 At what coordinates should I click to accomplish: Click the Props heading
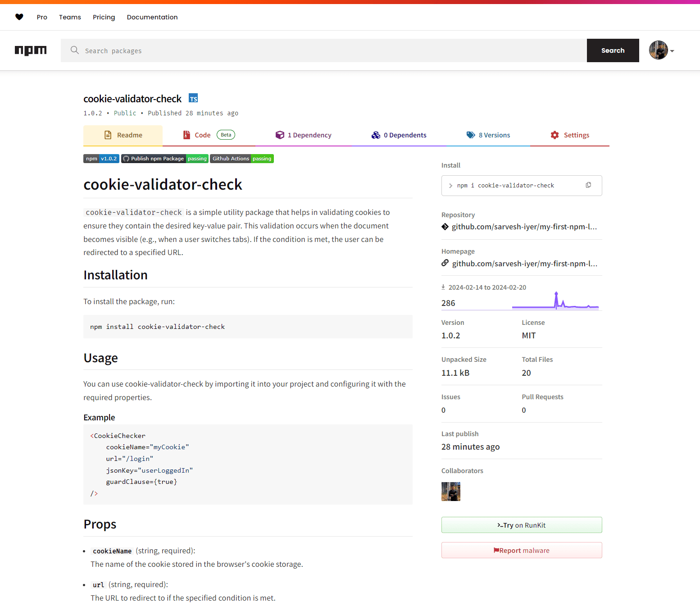tap(100, 524)
